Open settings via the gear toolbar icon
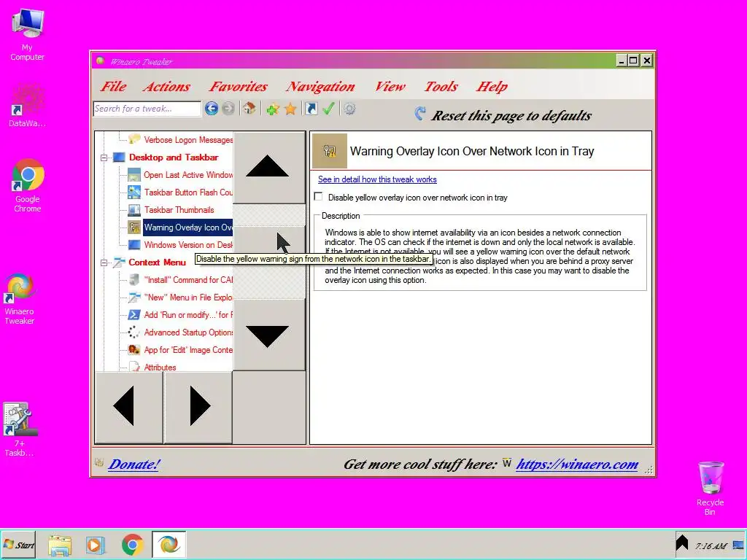The height and width of the screenshot is (560, 747). point(349,109)
